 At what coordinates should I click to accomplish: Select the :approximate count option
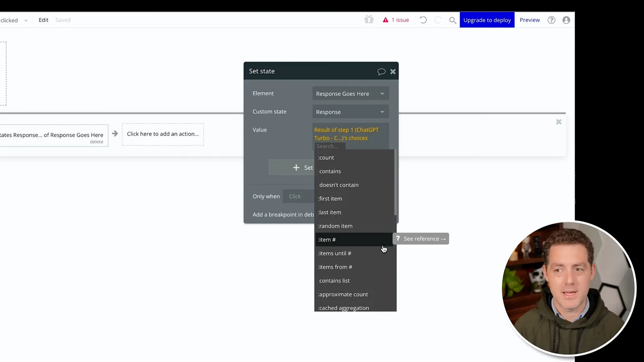point(354,294)
